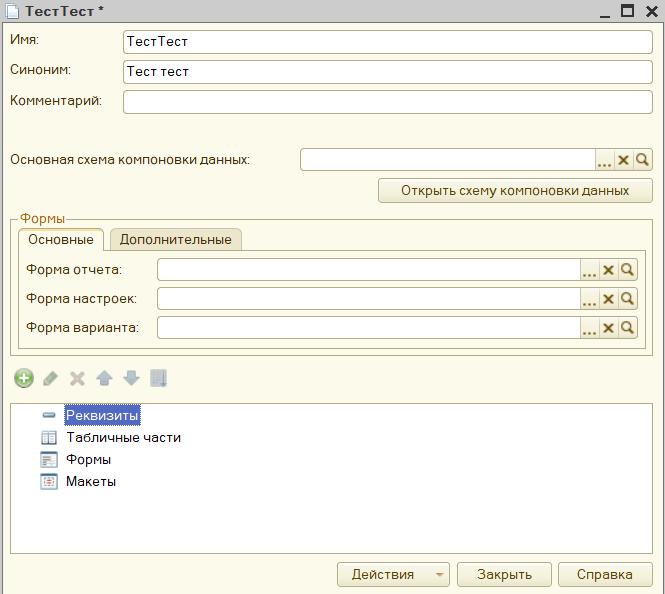665x594 pixels.
Task: Click the Реквизиты node icon
Action: (x=49, y=415)
